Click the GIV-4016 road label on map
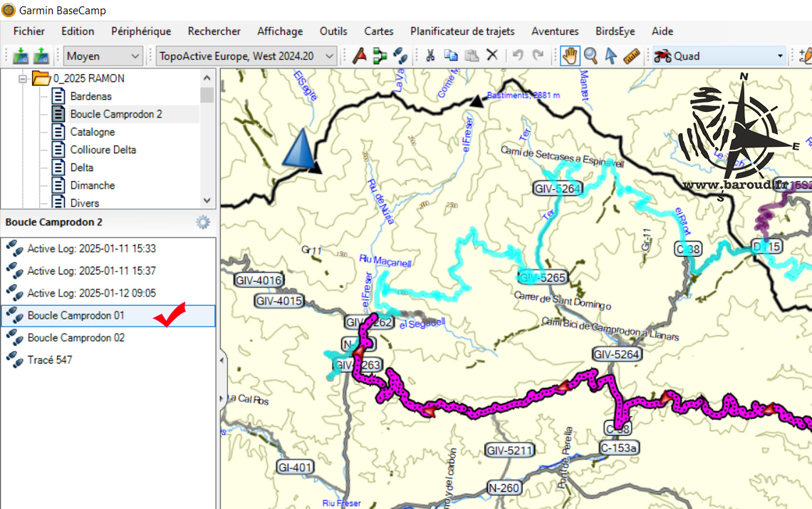This screenshot has height=509, width=812. coord(259,280)
